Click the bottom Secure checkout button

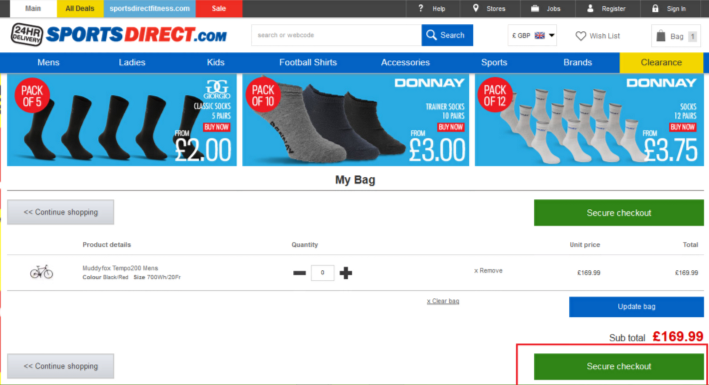(619, 366)
